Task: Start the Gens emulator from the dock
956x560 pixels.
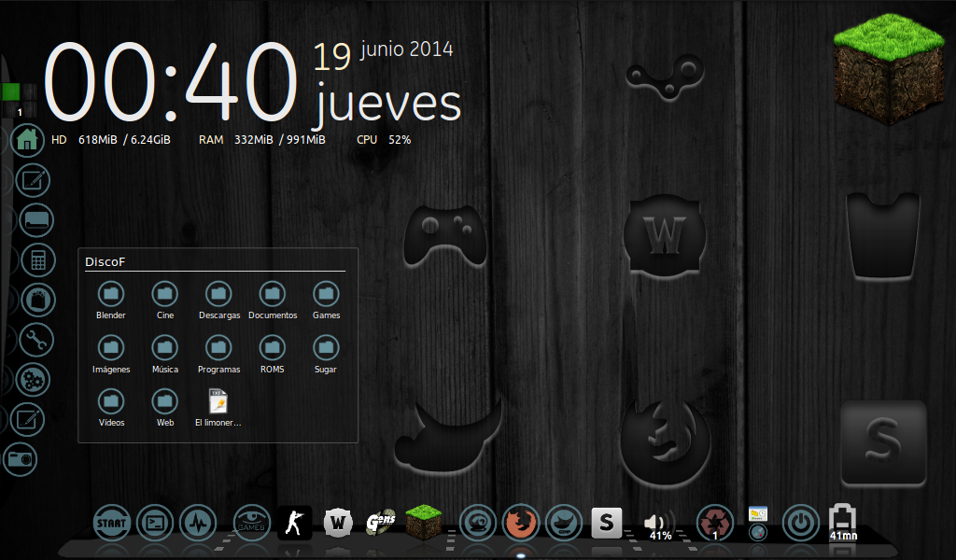Action: [381, 523]
